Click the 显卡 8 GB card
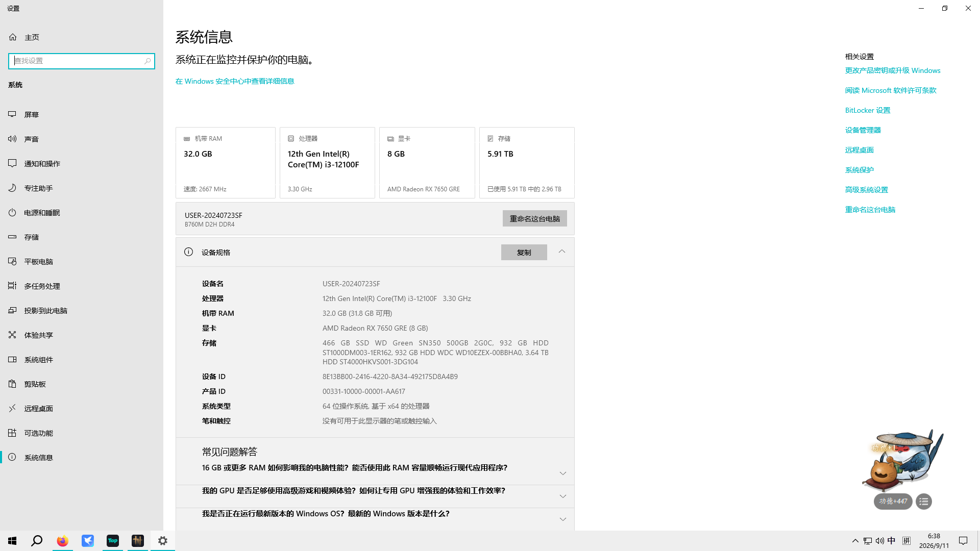 427,163
